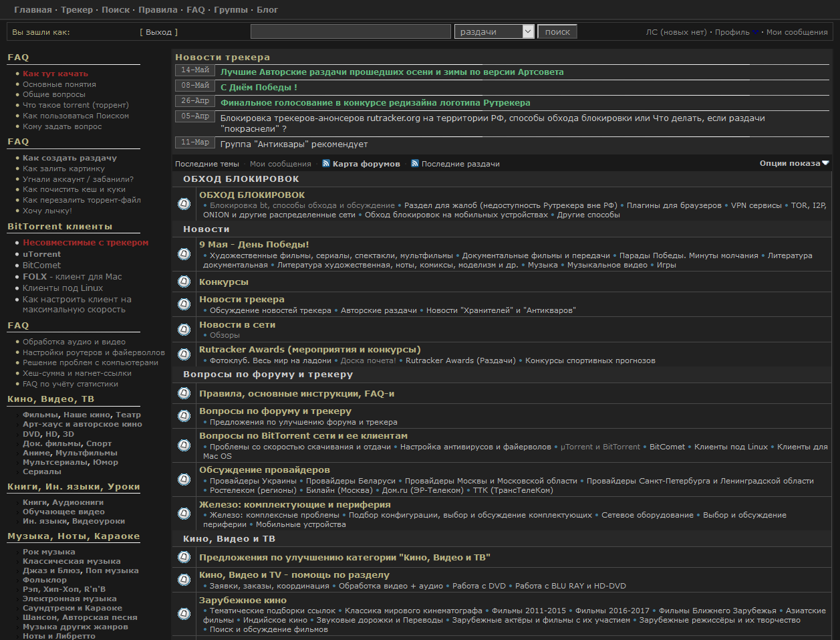The width and height of the screenshot is (840, 640).
Task: Open С Днём Победы news item
Action: (259, 87)
